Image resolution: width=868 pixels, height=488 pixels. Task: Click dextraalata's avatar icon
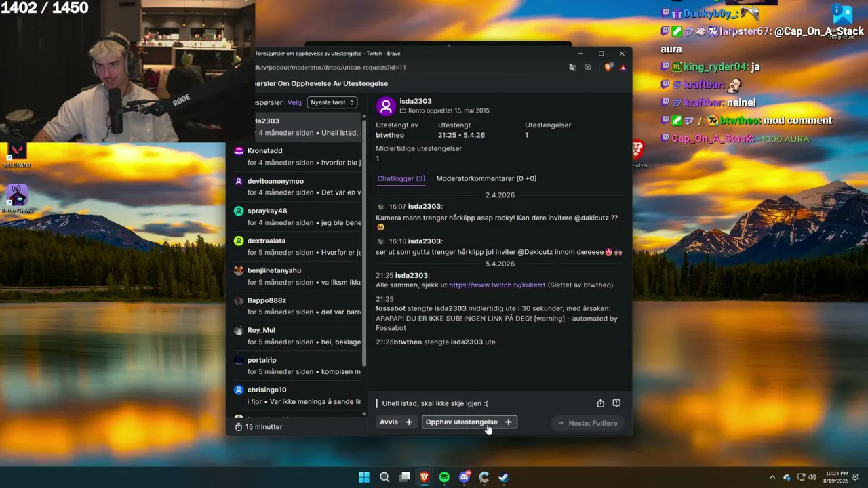tap(239, 241)
